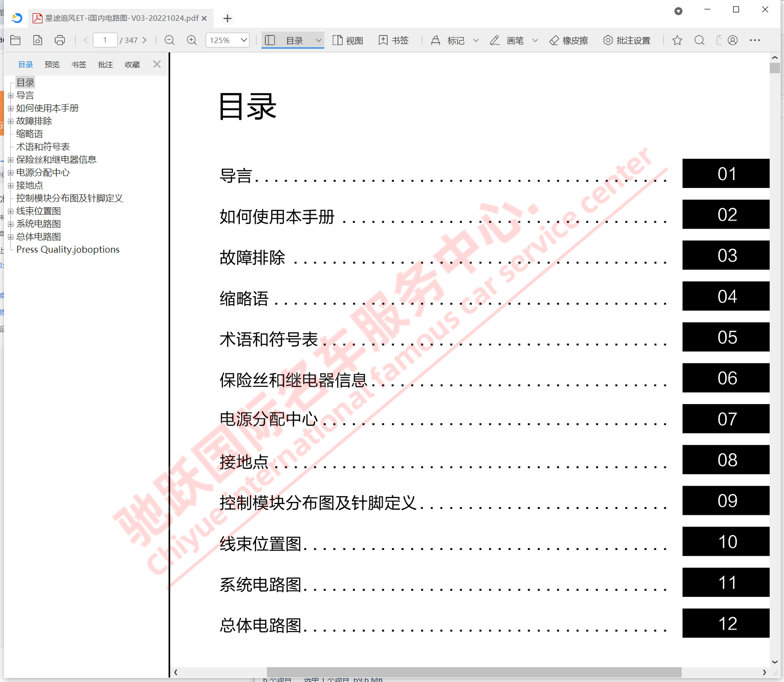Select the 画笔 pen tool
The image size is (784, 682).
tap(507, 40)
